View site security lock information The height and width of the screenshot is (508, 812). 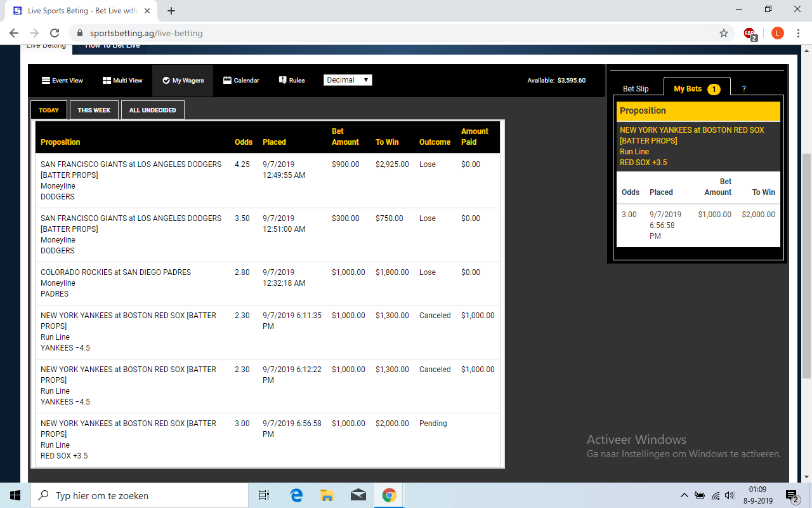point(80,33)
